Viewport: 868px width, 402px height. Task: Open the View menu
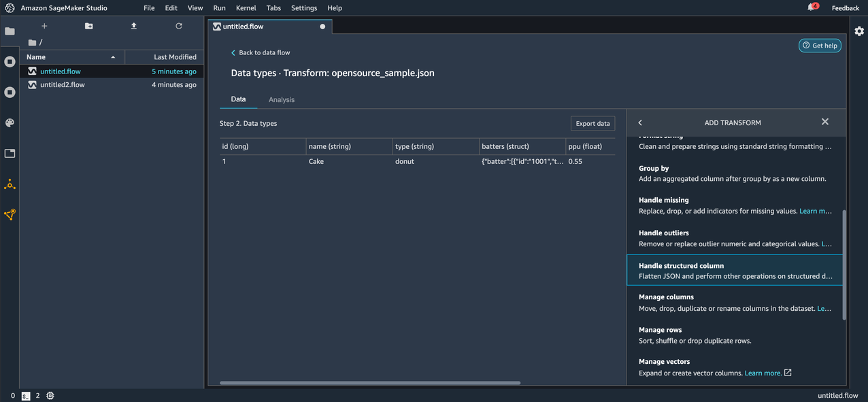(195, 8)
